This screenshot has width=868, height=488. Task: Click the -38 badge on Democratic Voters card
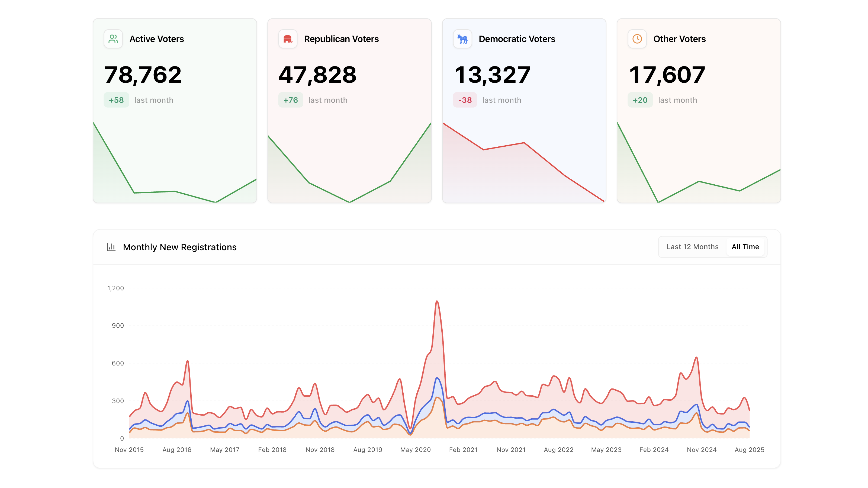(465, 100)
